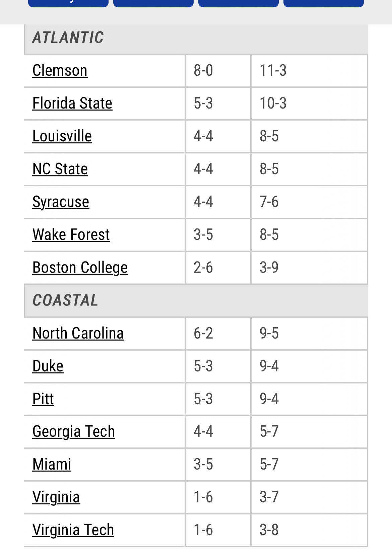Click the COASTAL division header row
The image size is (392, 560).
coord(196,300)
